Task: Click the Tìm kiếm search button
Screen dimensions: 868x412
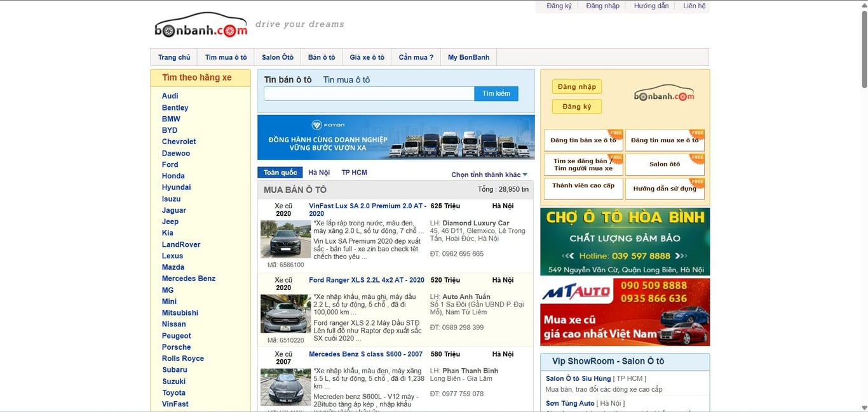Action: click(496, 93)
